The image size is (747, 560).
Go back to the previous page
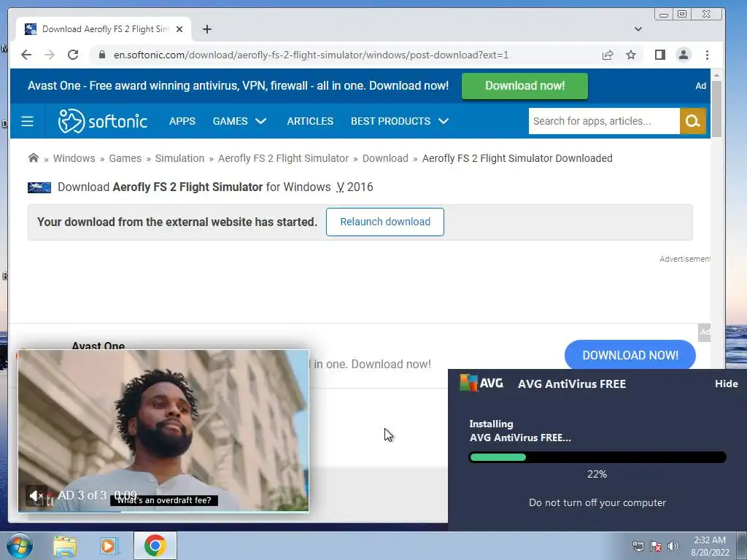point(26,55)
